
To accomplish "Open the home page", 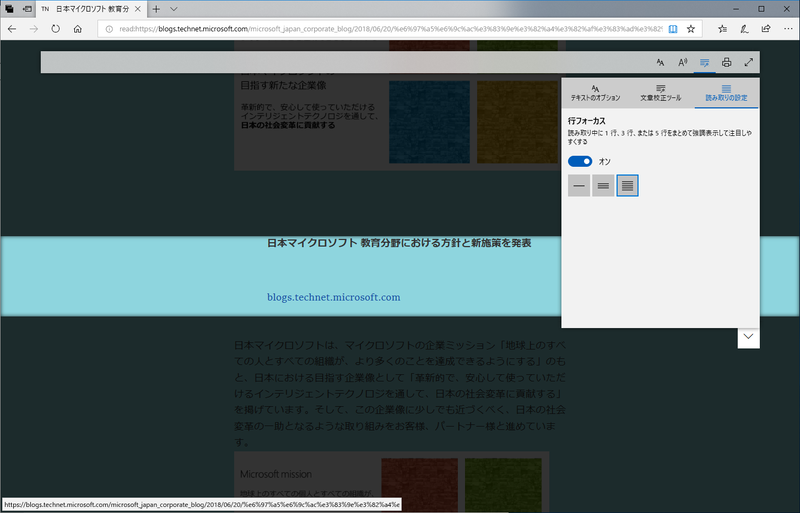I will [x=78, y=29].
